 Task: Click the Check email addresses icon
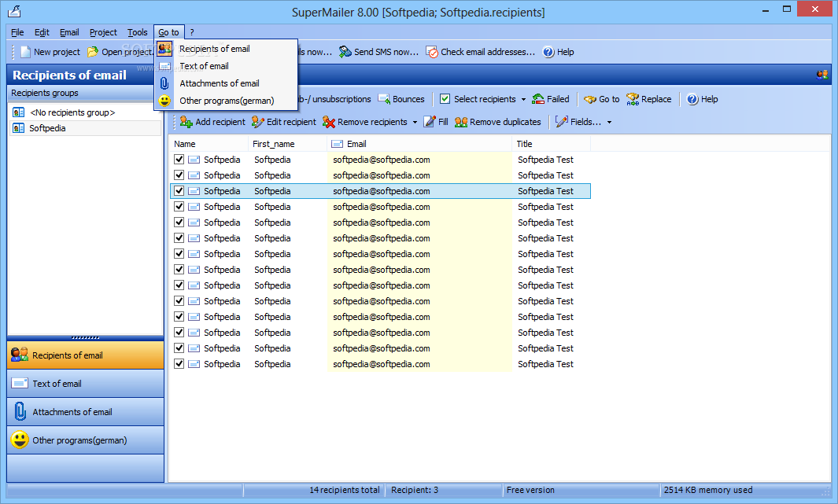pyautogui.click(x=432, y=52)
